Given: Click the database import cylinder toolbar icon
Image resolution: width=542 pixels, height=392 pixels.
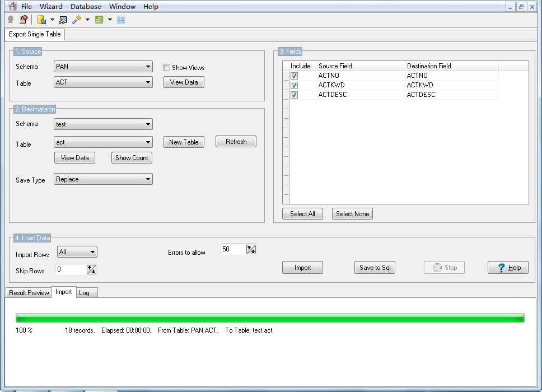Looking at the screenshot, I should [41, 20].
